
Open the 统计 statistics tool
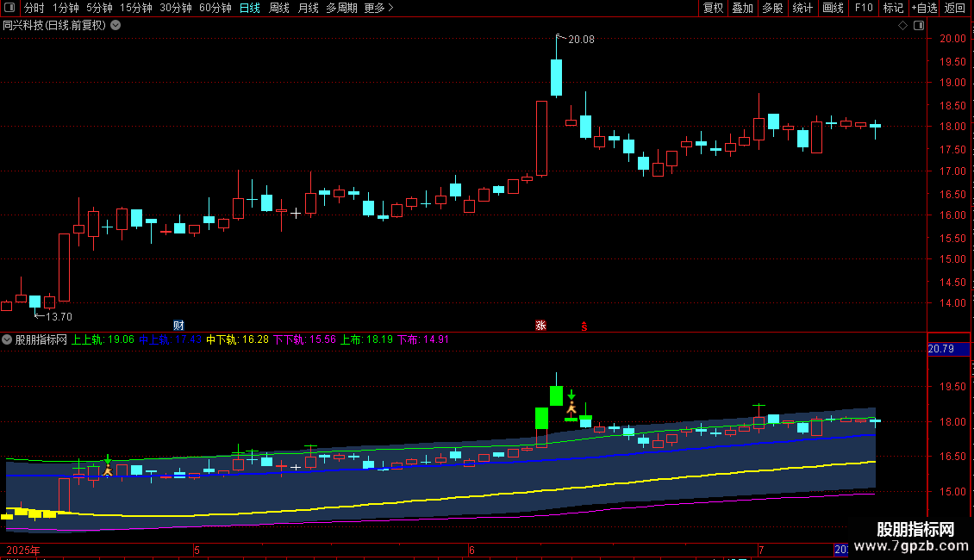(802, 8)
